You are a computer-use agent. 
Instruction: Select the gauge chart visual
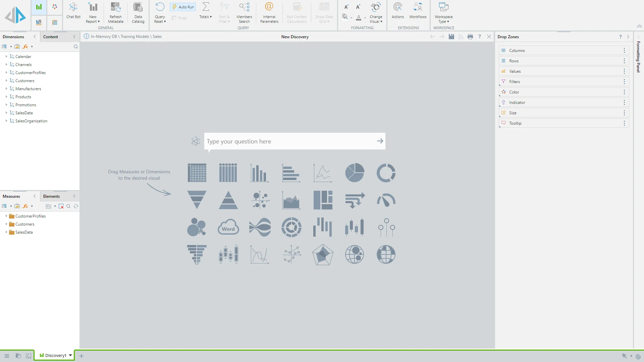[x=386, y=200]
